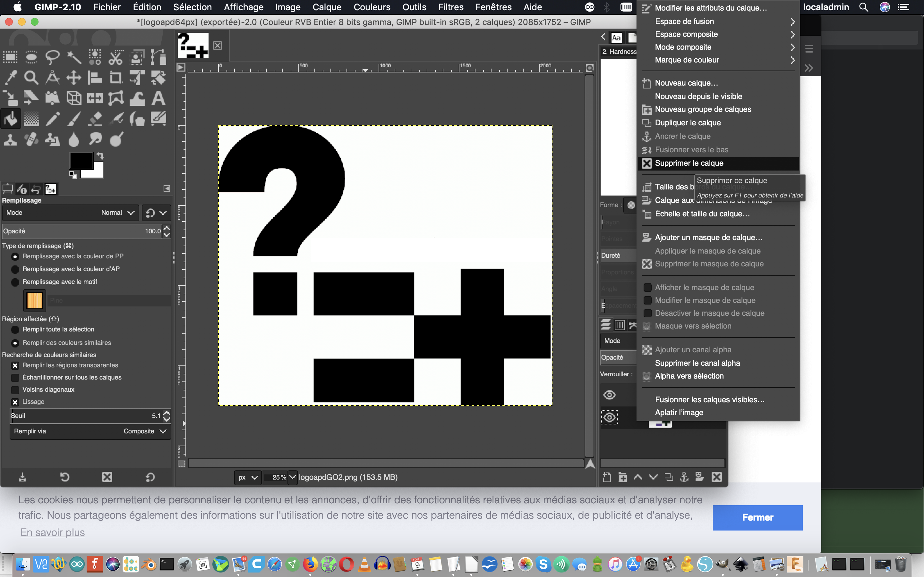This screenshot has height=577, width=924.
Task: Select the Zoom magnifier tool
Action: click(31, 78)
